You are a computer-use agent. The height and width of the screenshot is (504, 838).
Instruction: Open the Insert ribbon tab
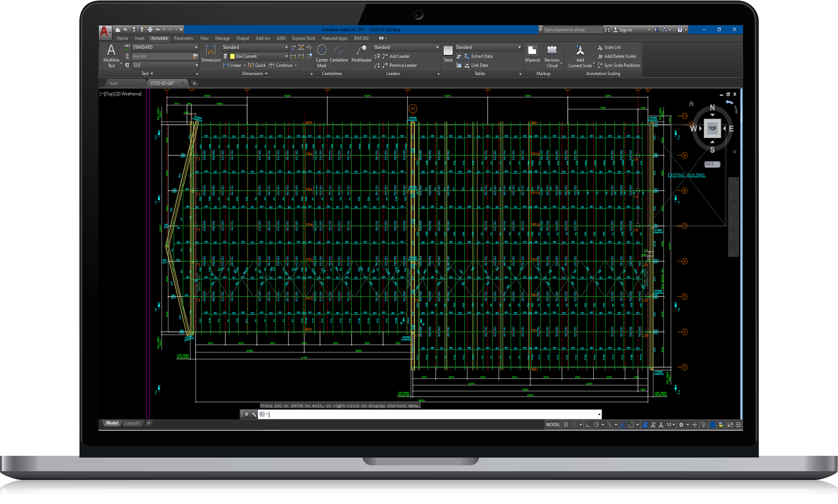[139, 38]
